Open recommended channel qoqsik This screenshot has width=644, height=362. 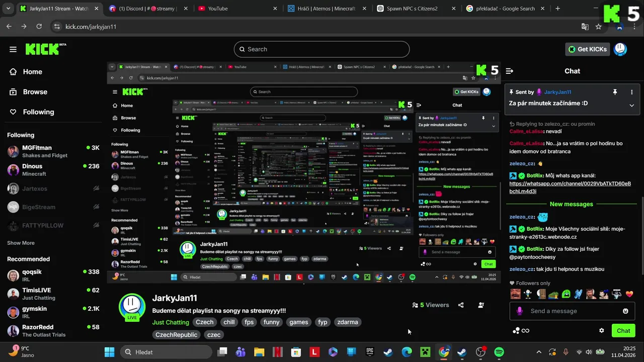(53, 275)
